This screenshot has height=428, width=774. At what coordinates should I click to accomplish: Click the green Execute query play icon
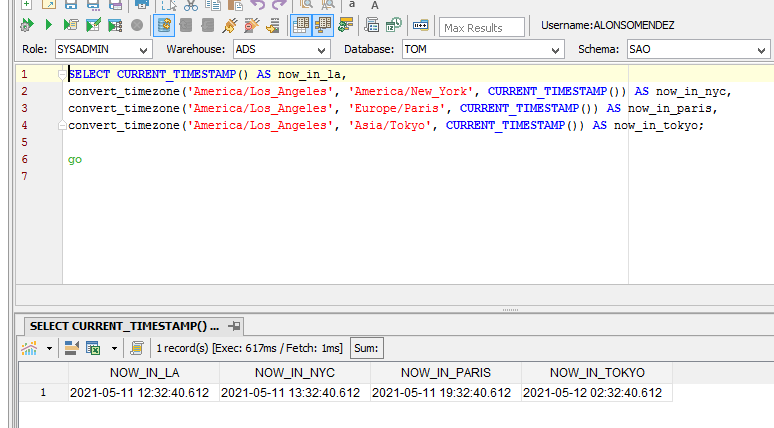48,25
